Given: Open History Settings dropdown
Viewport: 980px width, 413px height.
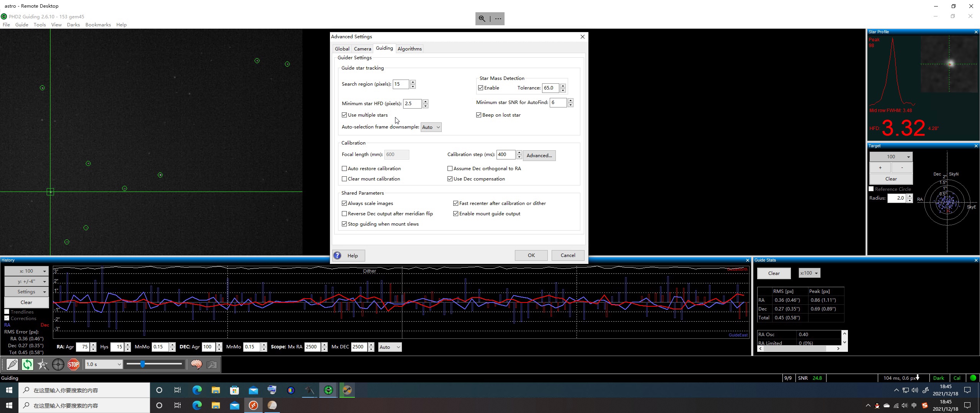Looking at the screenshot, I should point(26,292).
